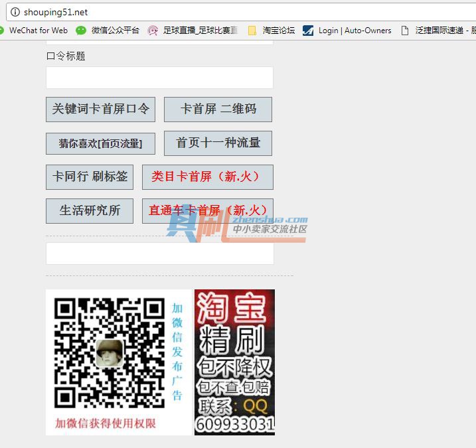This screenshot has height=448, width=476.
Task: Click 关键词卡首屏口令 button
Action: click(100, 110)
